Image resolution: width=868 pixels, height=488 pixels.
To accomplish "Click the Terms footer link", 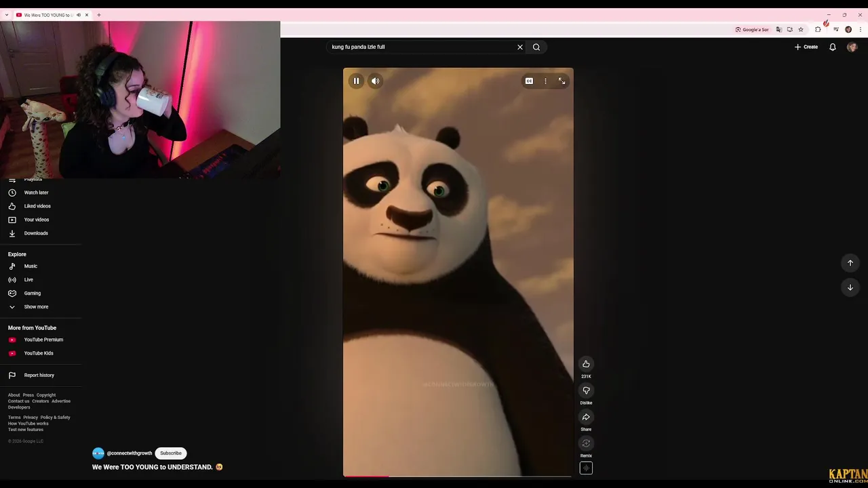I will coord(14,418).
